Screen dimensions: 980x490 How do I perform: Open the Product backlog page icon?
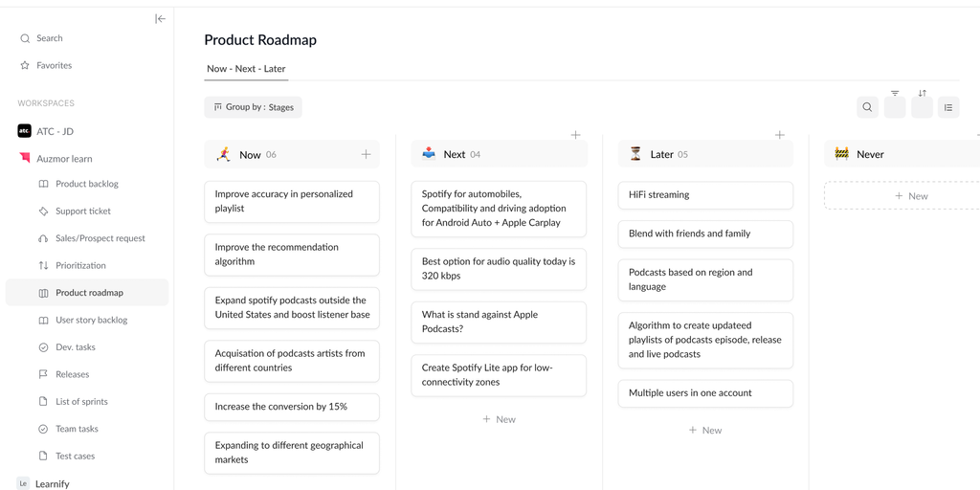click(43, 184)
